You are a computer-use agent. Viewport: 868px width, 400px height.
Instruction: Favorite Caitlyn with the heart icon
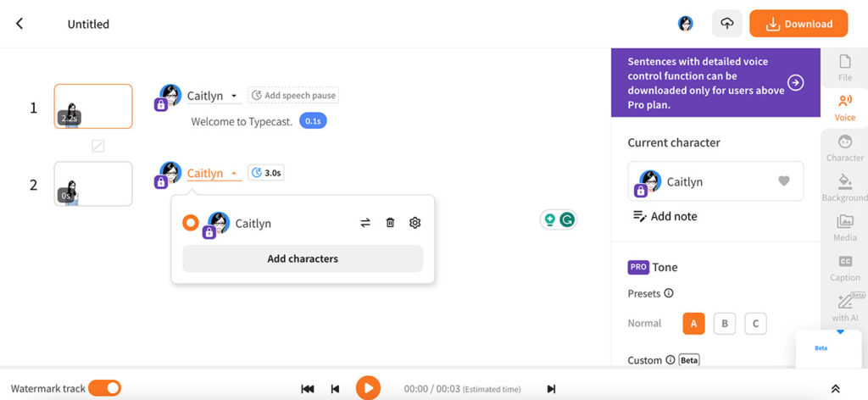pyautogui.click(x=783, y=181)
